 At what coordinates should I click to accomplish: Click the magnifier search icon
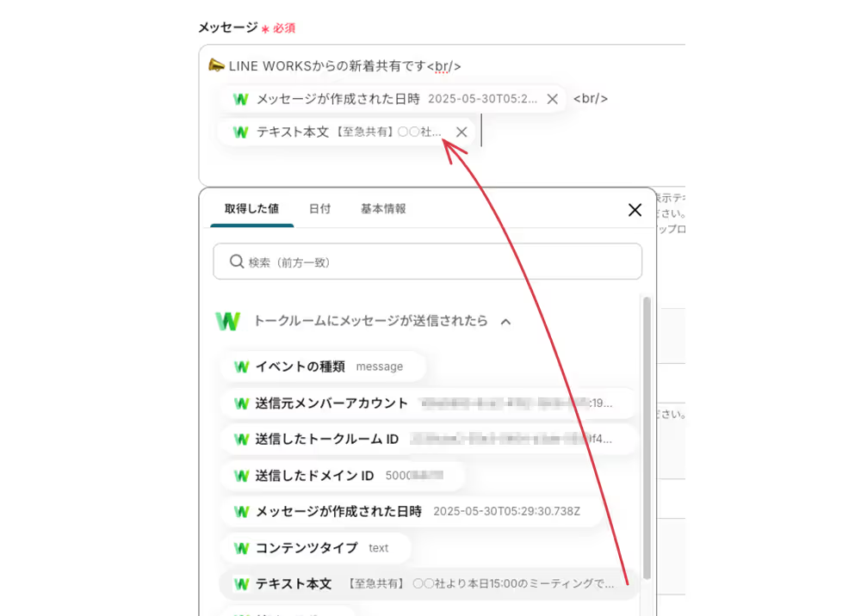(237, 262)
